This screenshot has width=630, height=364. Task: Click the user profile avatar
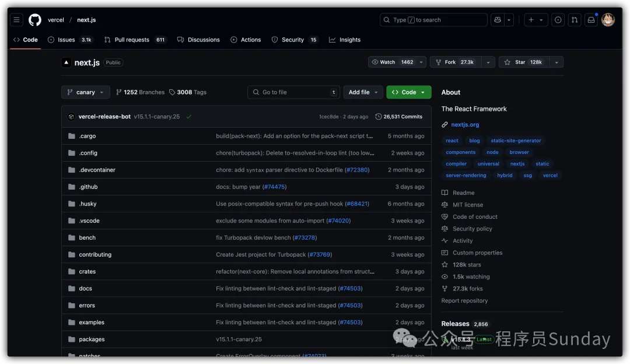(608, 20)
